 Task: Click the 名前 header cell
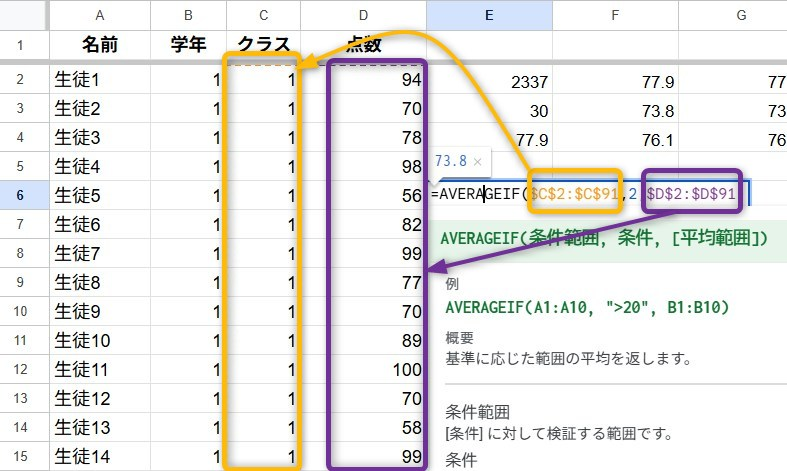coord(99,45)
